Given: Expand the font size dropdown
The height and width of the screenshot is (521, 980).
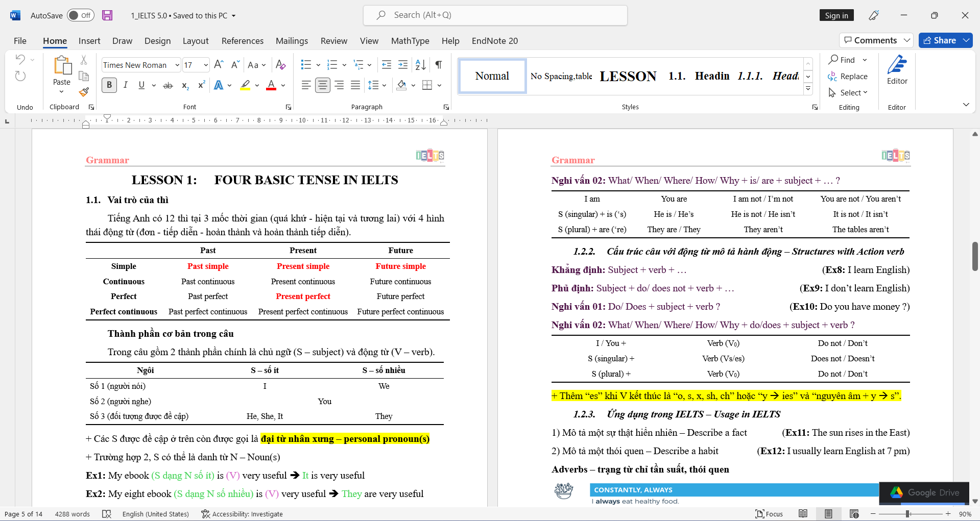Looking at the screenshot, I should 206,65.
